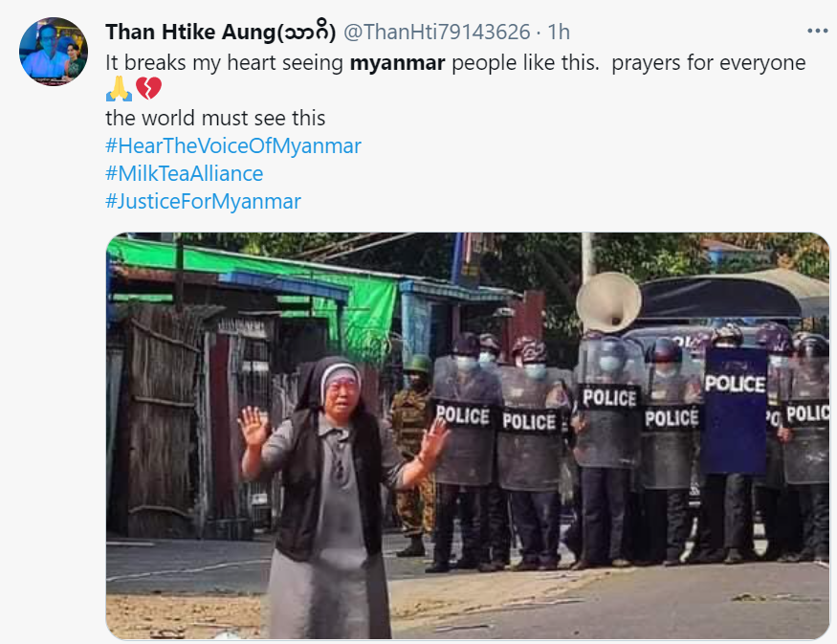Click the megaphone in the photo
837x644 pixels.
tap(608, 302)
